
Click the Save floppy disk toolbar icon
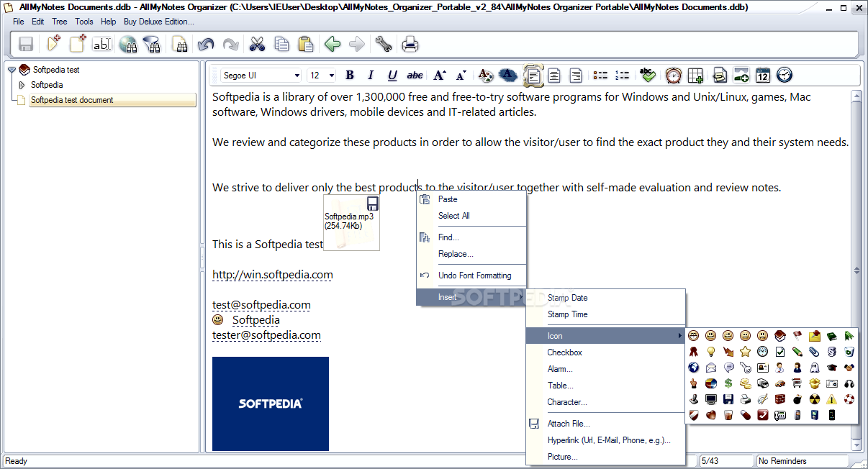[x=26, y=45]
